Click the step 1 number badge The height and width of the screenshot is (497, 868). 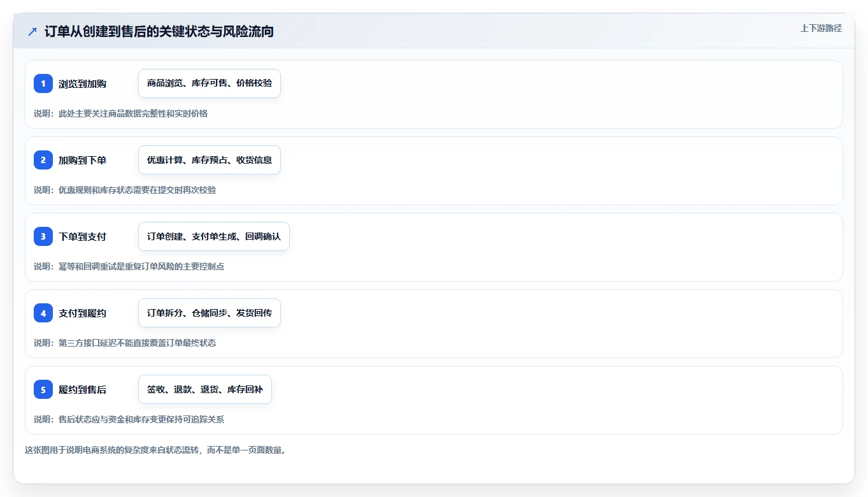coord(43,83)
